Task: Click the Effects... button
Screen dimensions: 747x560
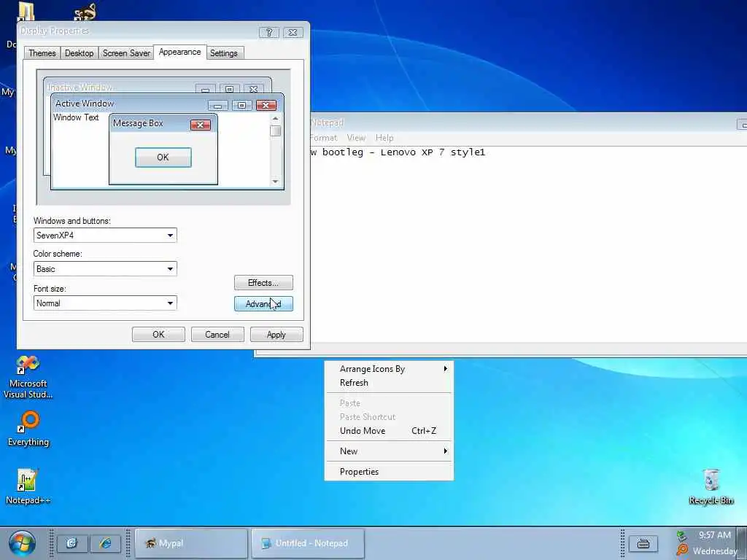Action: (x=263, y=282)
